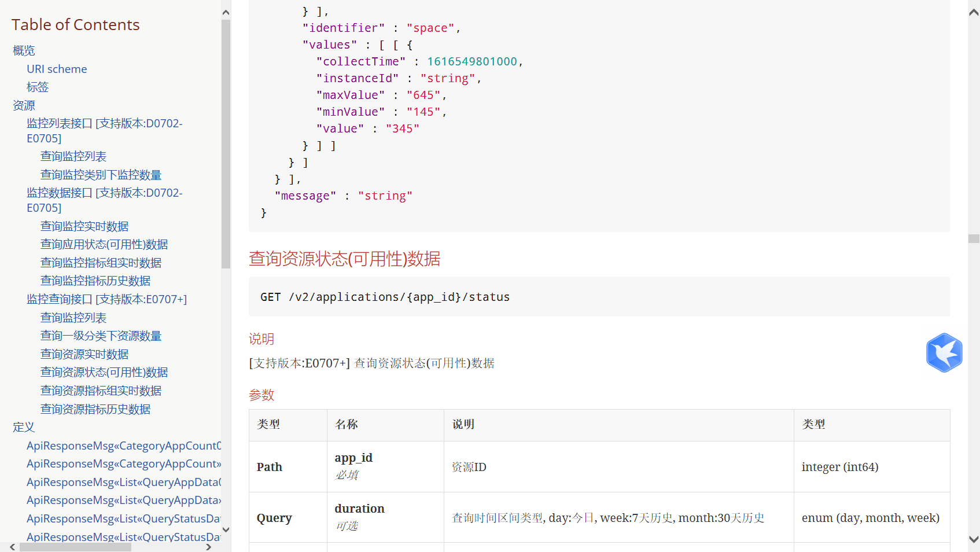Open the ApiResponseMsg«CategoryAppCount» definition link
This screenshot has height=552, width=980.
coord(124,463)
